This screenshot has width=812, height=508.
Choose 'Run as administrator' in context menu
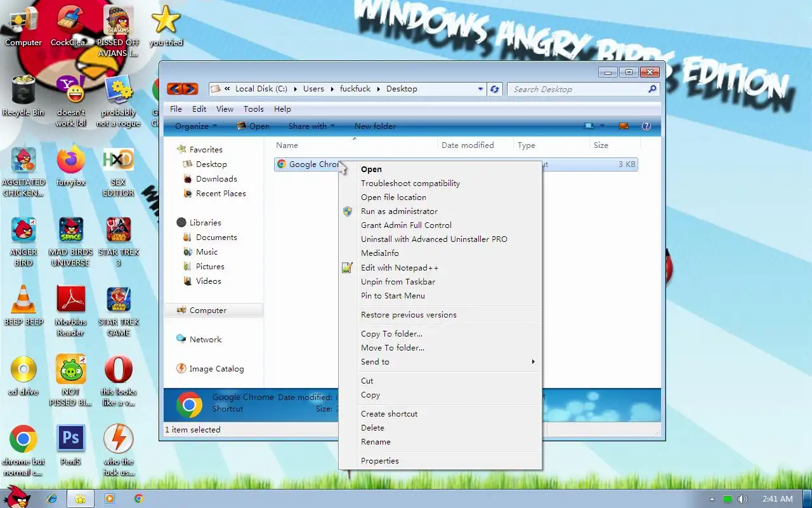click(x=440, y=211)
